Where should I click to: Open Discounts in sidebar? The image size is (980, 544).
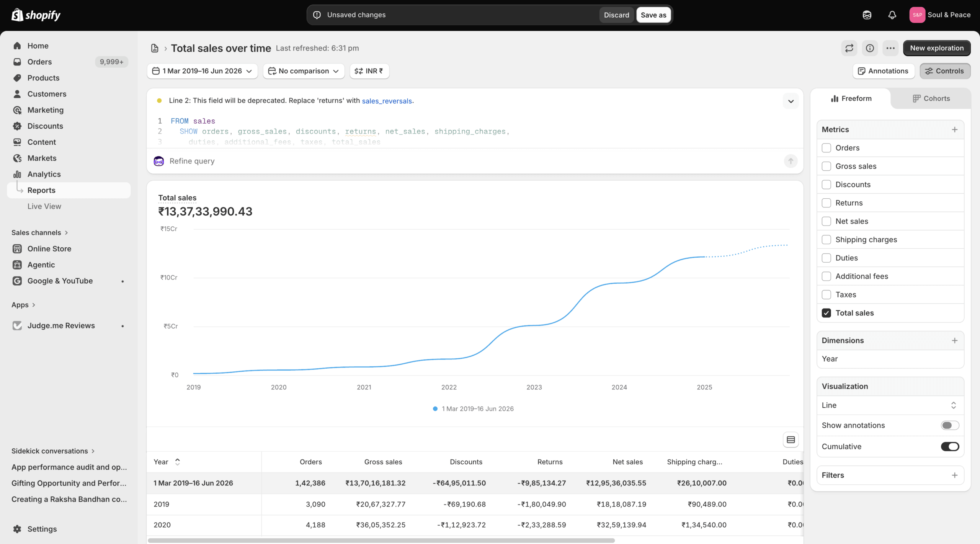69,126
